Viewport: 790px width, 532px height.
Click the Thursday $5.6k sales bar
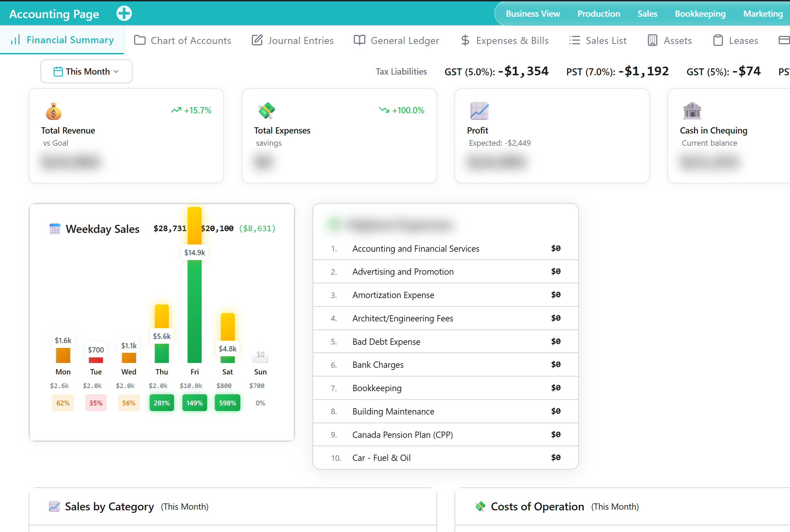(x=162, y=334)
